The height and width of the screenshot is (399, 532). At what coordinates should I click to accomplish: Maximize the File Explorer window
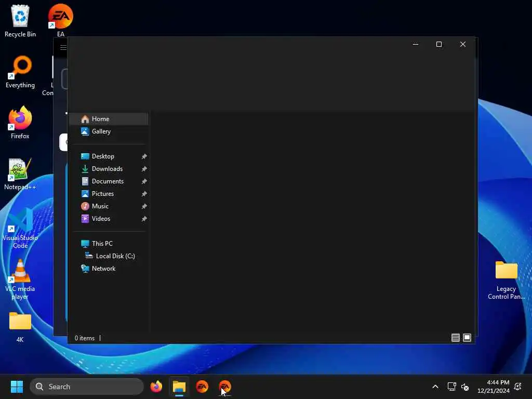(x=439, y=44)
